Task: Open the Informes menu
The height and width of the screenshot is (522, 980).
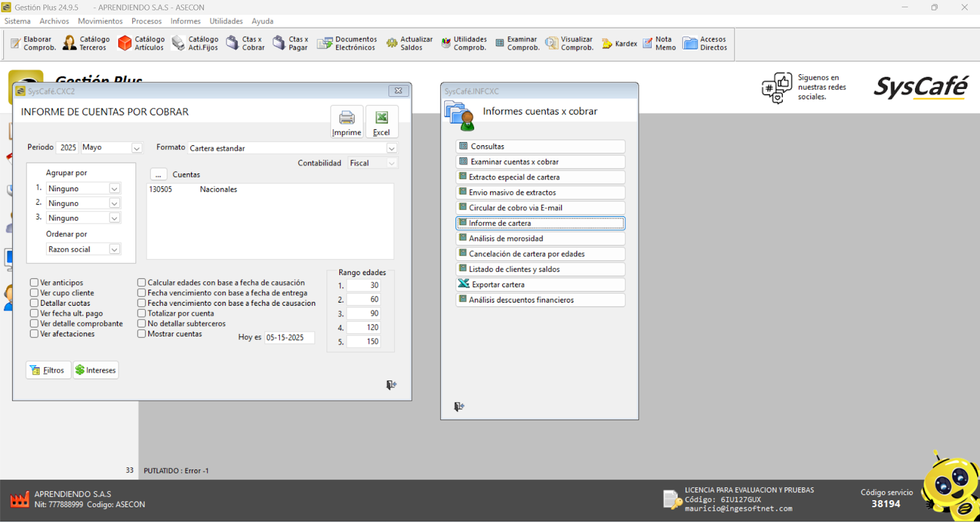Action: pos(185,21)
